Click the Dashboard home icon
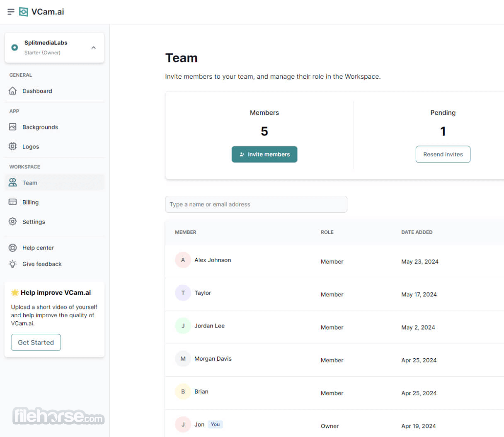This screenshot has width=504, height=437. 13,91
